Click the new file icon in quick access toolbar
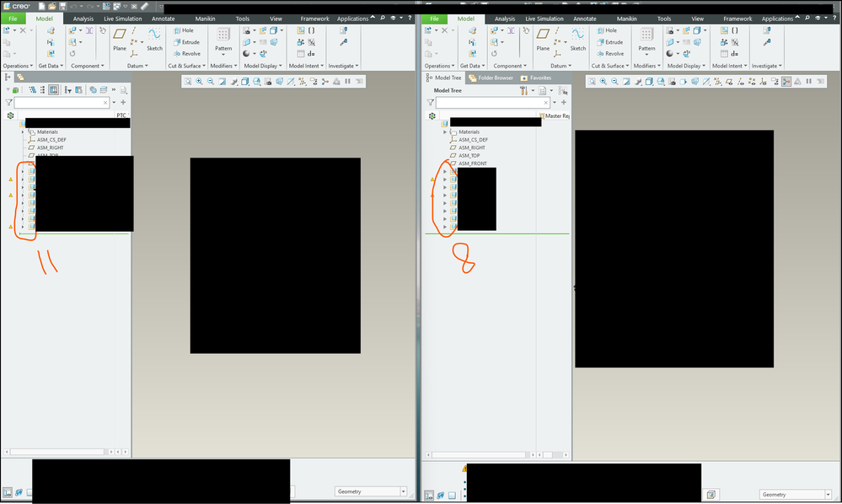 [x=41, y=7]
